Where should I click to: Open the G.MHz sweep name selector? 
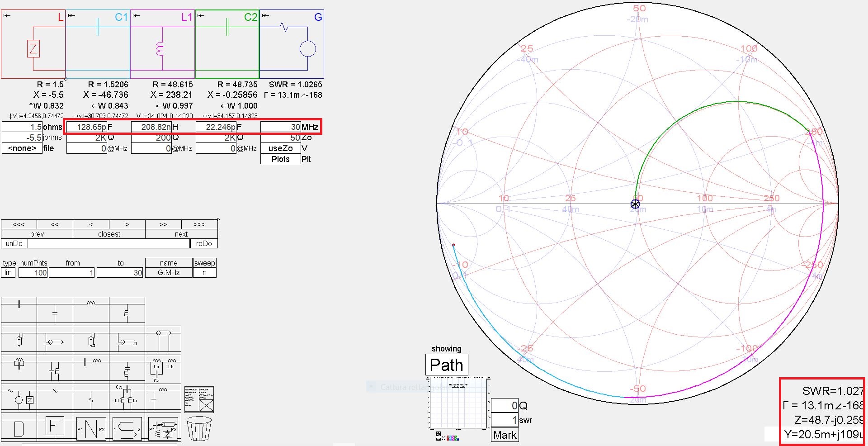click(x=169, y=273)
